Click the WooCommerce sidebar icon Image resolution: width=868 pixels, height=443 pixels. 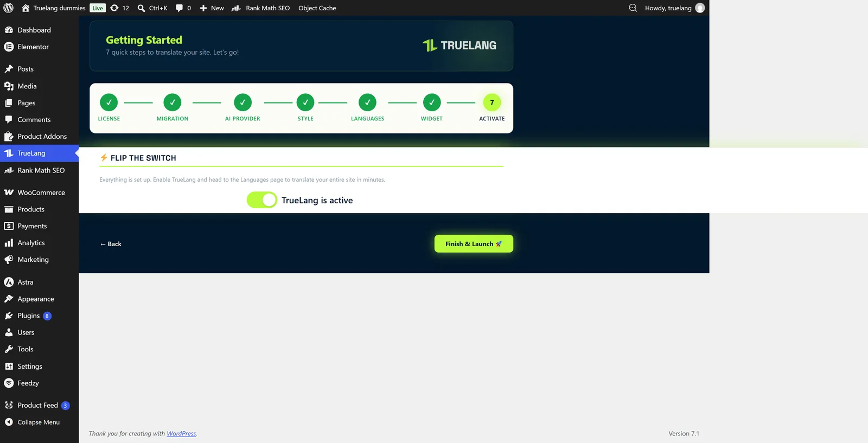coord(9,192)
